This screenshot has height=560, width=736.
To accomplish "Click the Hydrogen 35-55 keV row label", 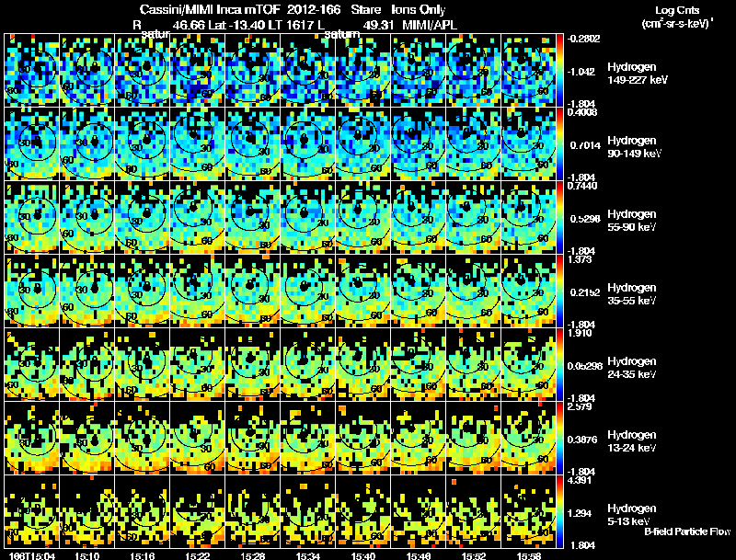I will (632, 294).
